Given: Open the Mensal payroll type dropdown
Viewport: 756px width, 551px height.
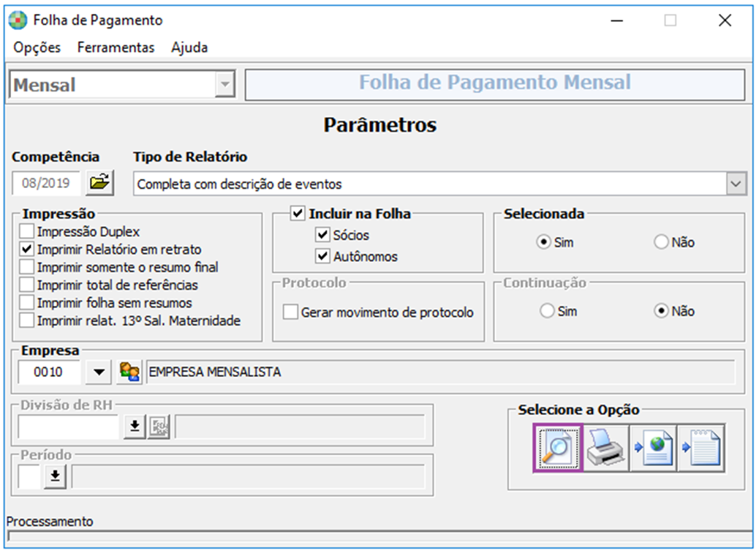Looking at the screenshot, I should click(x=224, y=85).
